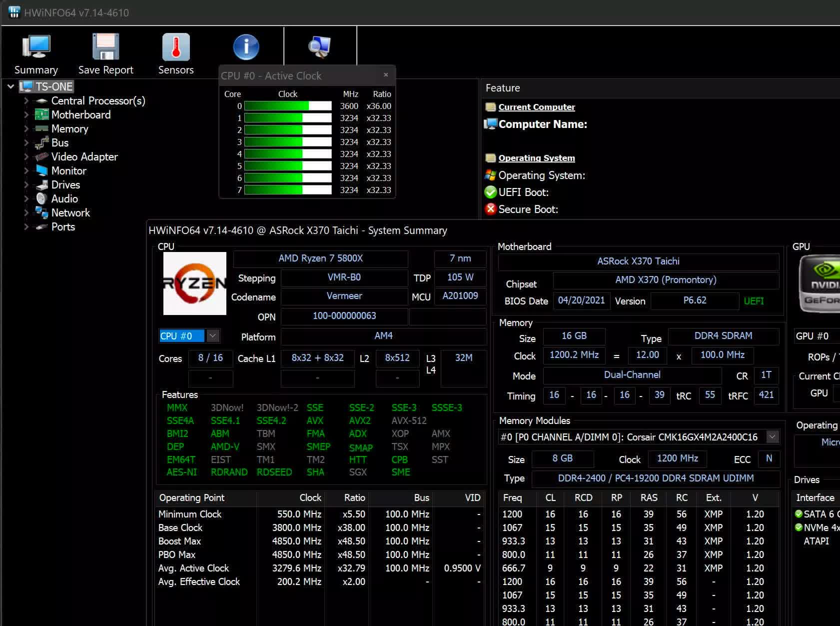Click the AMD Ryzen 7 5800X name field

tap(321, 258)
